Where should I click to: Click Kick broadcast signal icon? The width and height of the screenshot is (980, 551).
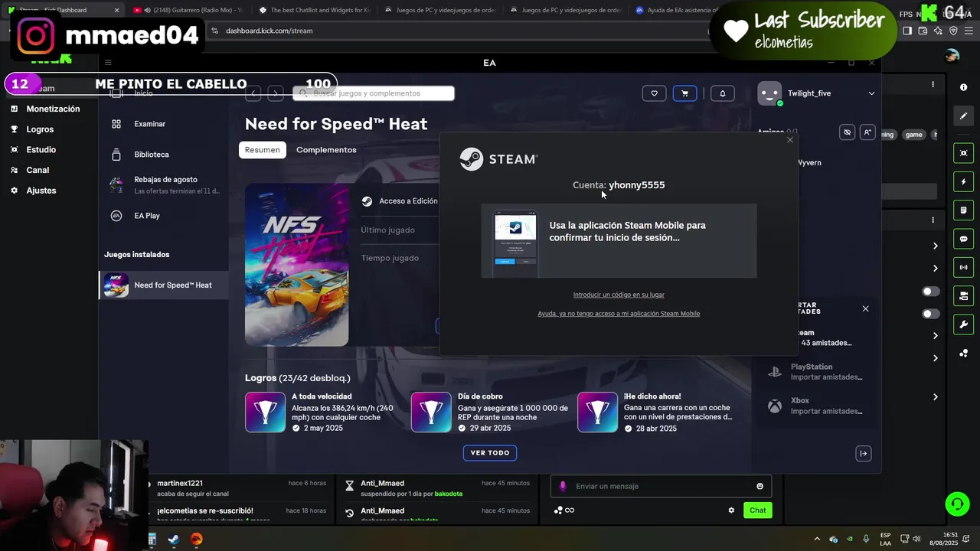(963, 267)
